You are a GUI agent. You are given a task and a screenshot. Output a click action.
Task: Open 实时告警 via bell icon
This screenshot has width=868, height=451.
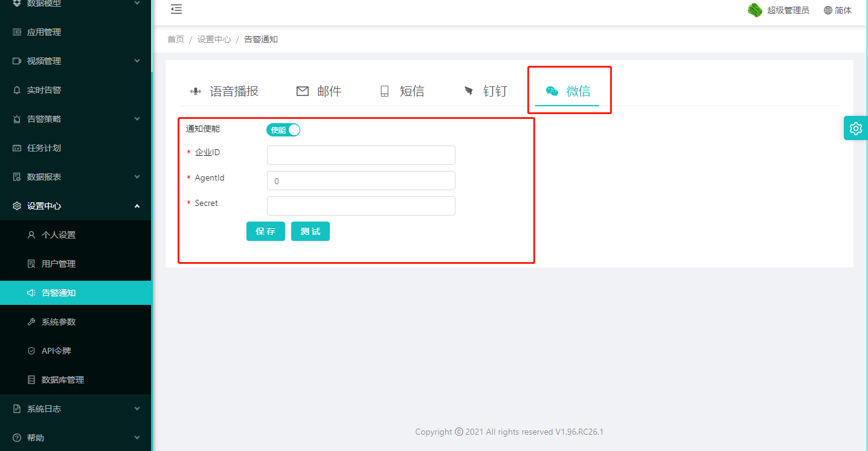[17, 90]
